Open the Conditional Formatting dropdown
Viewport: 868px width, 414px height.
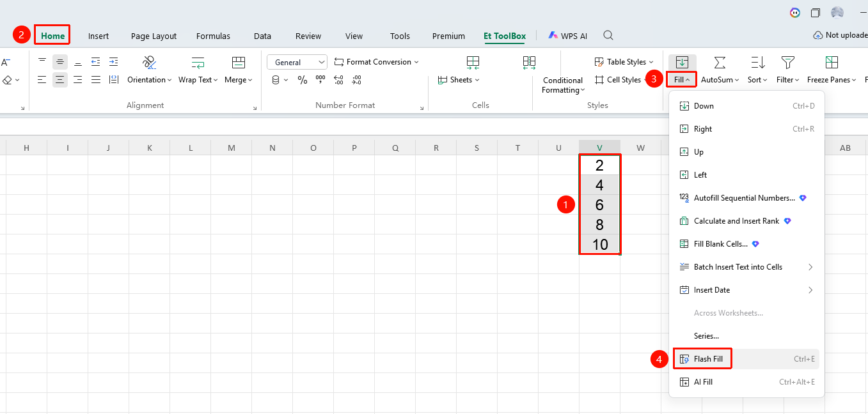pyautogui.click(x=563, y=85)
